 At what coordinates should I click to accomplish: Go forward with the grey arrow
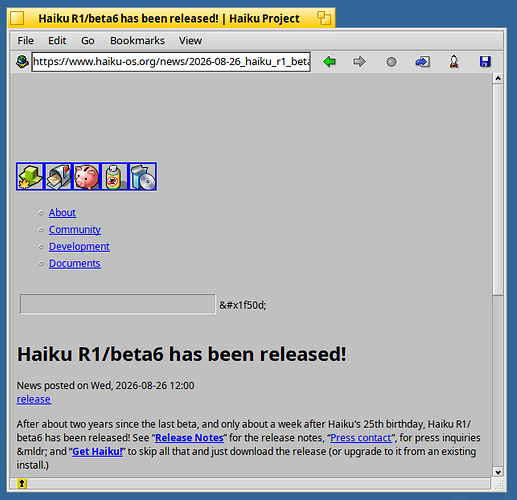[x=359, y=62]
